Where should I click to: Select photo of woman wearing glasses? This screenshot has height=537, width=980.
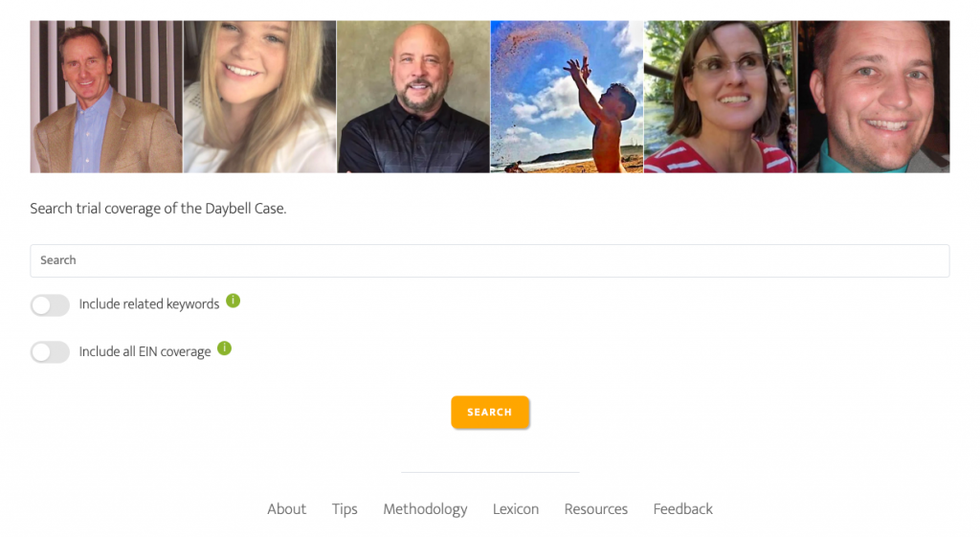[721, 97]
